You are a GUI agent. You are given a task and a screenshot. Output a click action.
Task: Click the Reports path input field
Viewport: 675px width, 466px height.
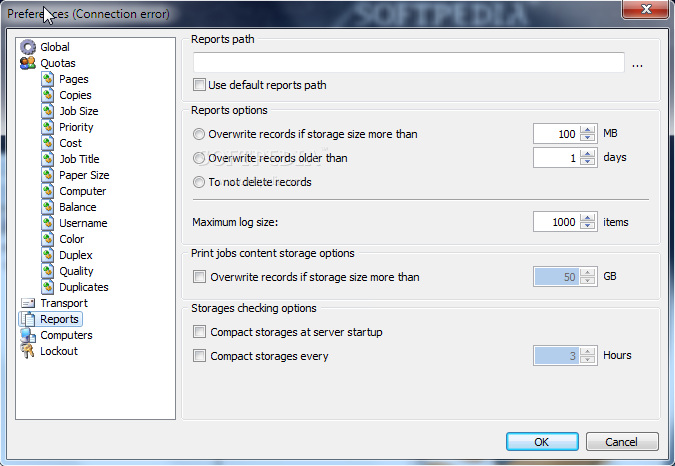click(409, 62)
